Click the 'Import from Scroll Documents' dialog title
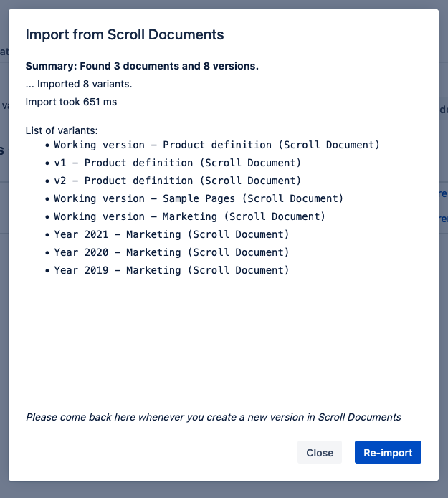The image size is (448, 498). (x=125, y=34)
